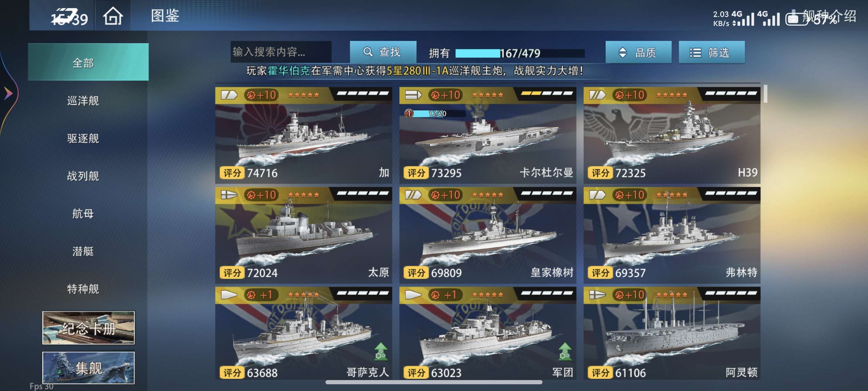Screen dimensions: 868x391
Task: Open the 筛选 filter menu
Action: pyautogui.click(x=711, y=52)
